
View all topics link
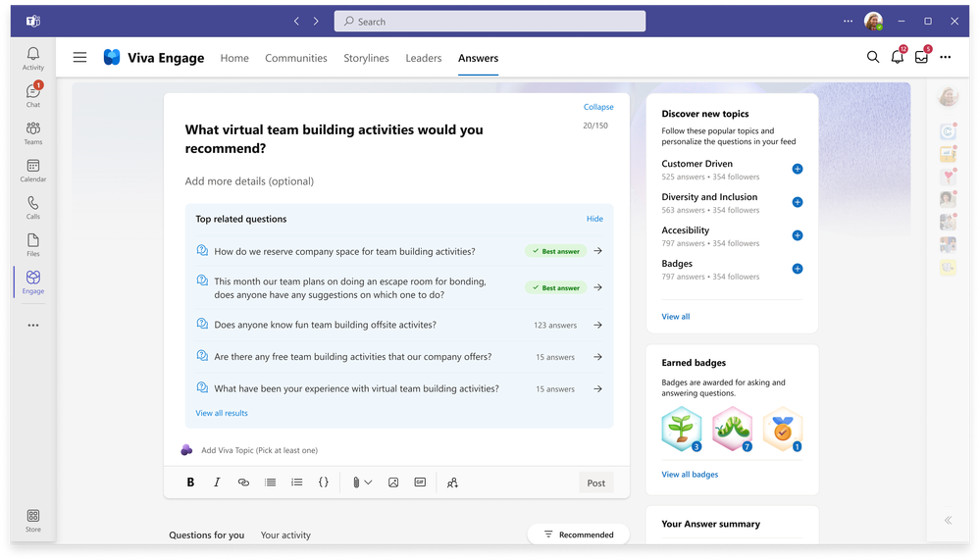point(676,316)
